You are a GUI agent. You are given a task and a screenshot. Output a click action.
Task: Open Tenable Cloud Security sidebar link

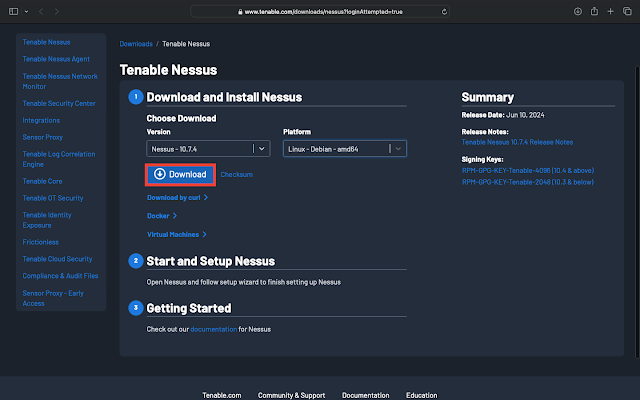[57, 259]
